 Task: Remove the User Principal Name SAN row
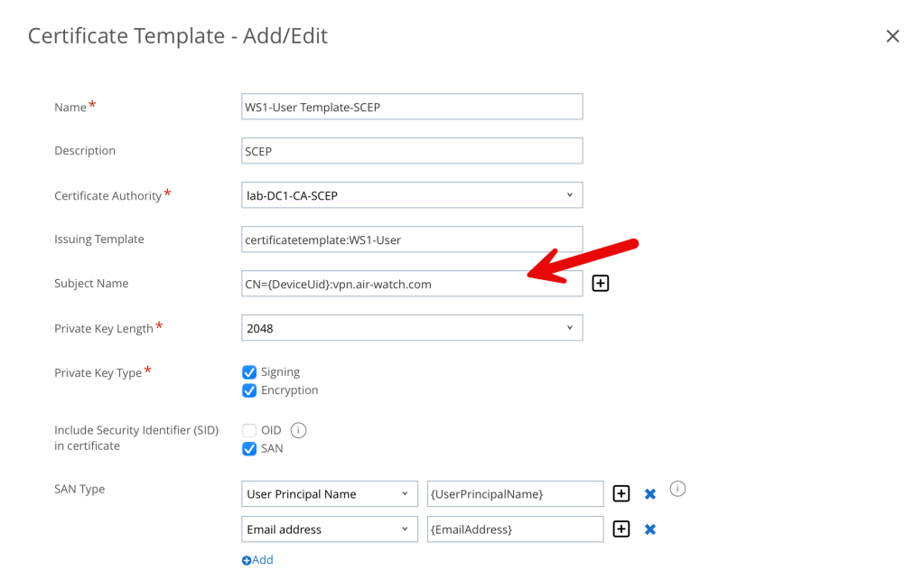point(649,494)
